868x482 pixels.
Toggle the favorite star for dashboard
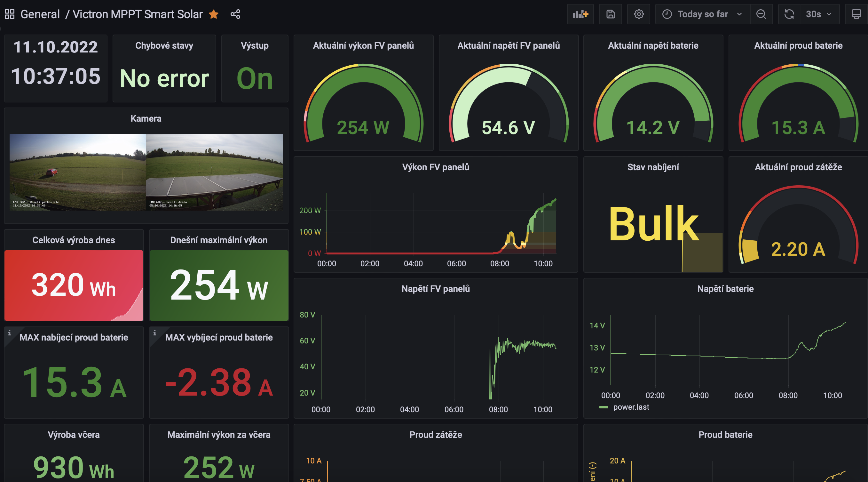coord(214,14)
